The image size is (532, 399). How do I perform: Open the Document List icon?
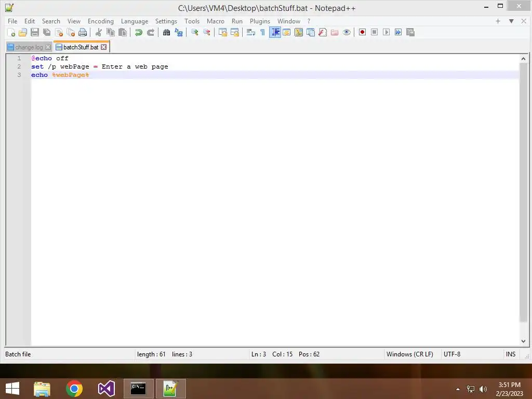[x=311, y=32]
